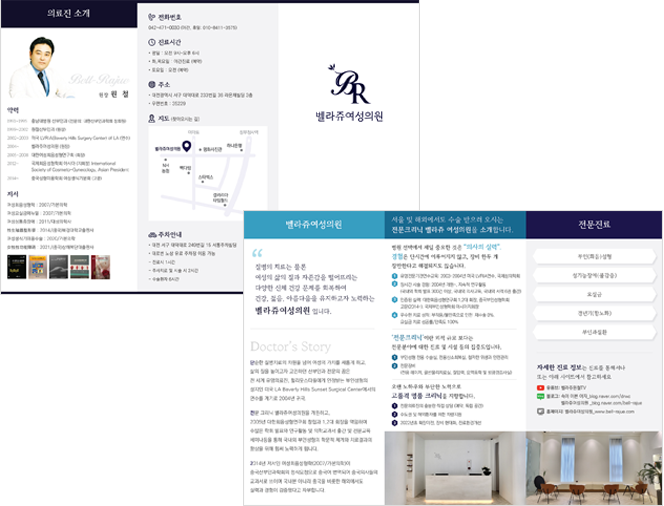The image size is (664, 506).
Task: Select the 성기능장애(불감증) specialty button
Action: [595, 275]
